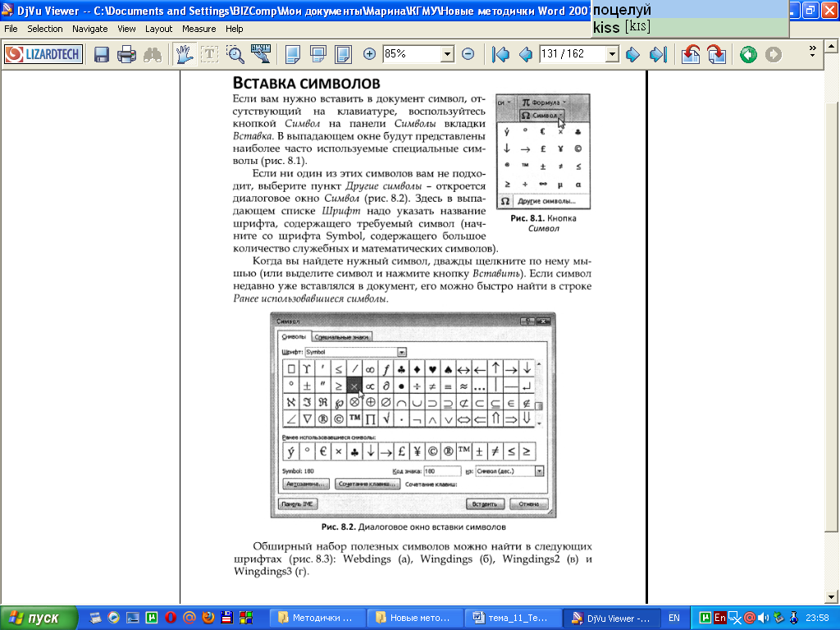Print the document using the printer icon
This screenshot has height=630, width=840.
pos(127,54)
